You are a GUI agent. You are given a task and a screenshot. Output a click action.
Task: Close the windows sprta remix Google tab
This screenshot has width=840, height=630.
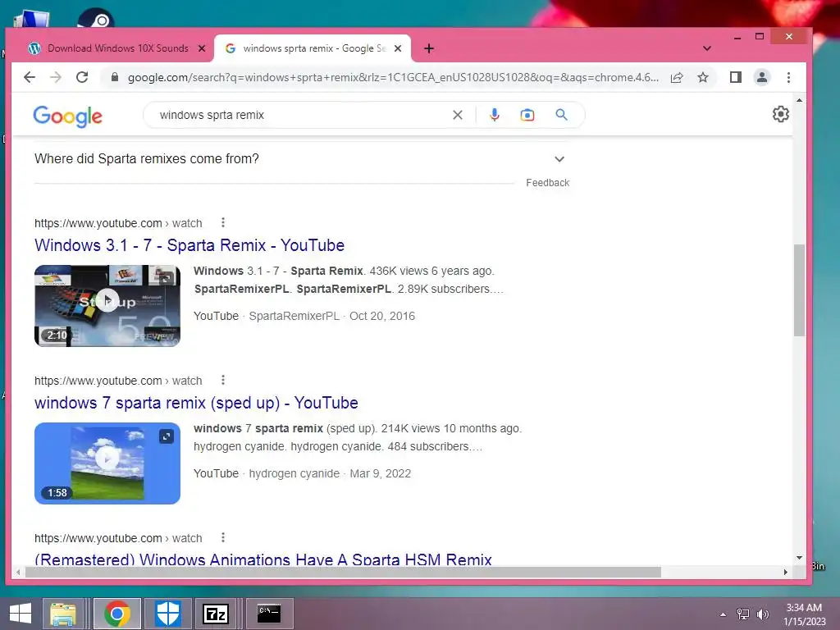point(398,48)
